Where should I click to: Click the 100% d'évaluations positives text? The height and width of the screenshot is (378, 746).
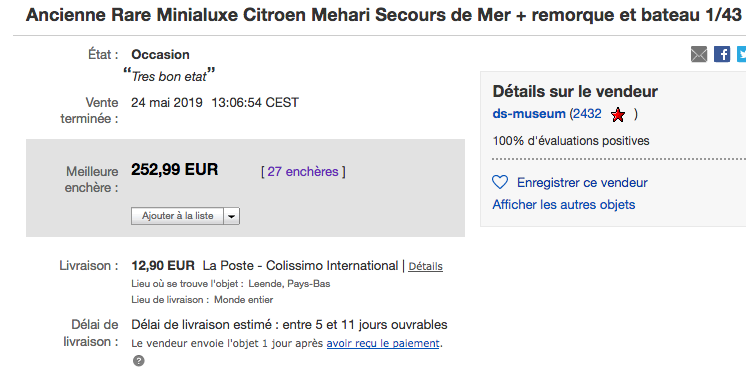point(571,141)
